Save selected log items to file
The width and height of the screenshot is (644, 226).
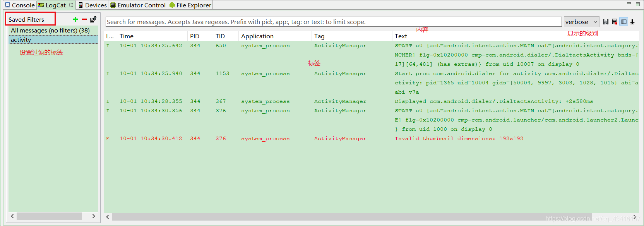[x=606, y=22]
